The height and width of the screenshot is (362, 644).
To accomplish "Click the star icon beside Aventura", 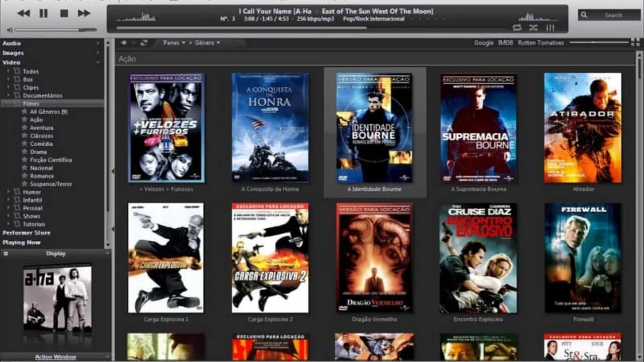I will (24, 128).
